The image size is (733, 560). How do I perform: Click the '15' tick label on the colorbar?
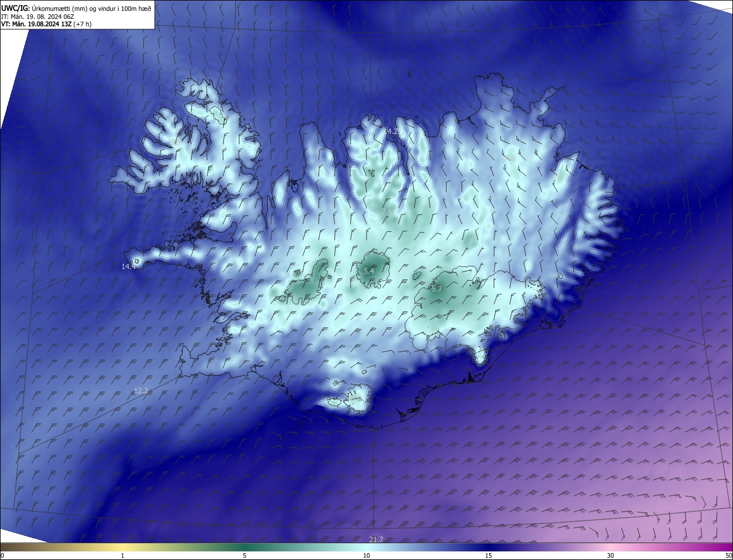(488, 555)
